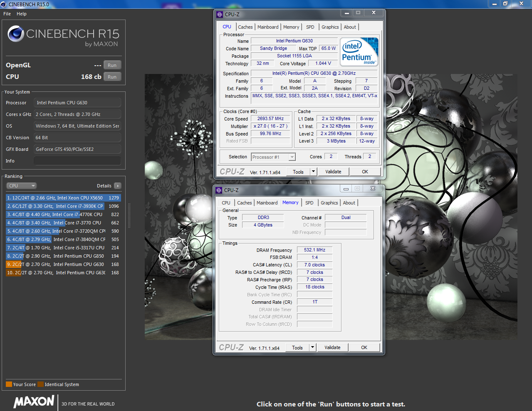Open the CPU ranking type dropdown
532x411 pixels.
click(x=22, y=186)
